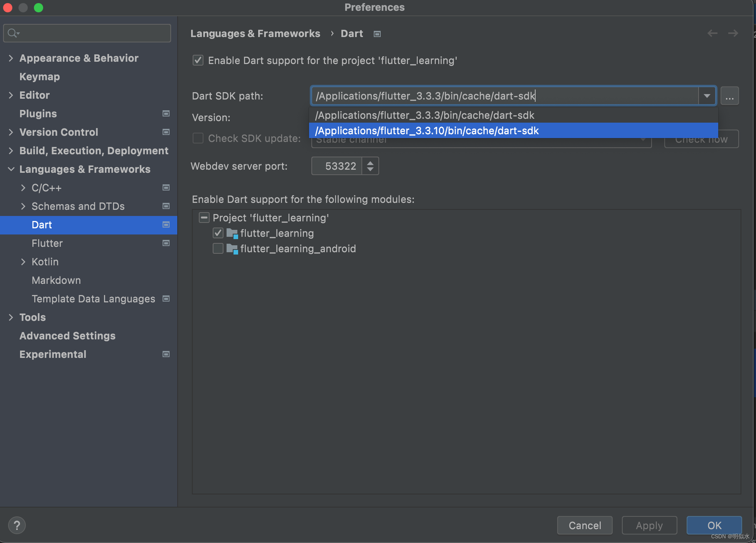Open the Flutter settings page
This screenshot has height=543, width=756.
point(47,243)
